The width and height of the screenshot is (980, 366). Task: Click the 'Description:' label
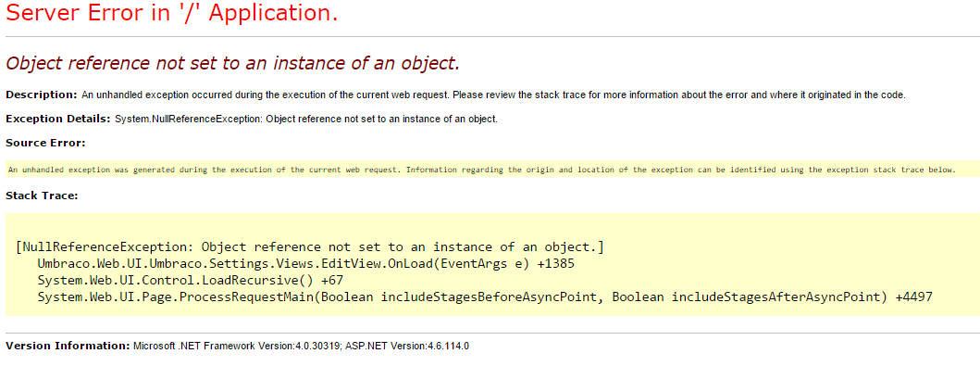(x=42, y=95)
